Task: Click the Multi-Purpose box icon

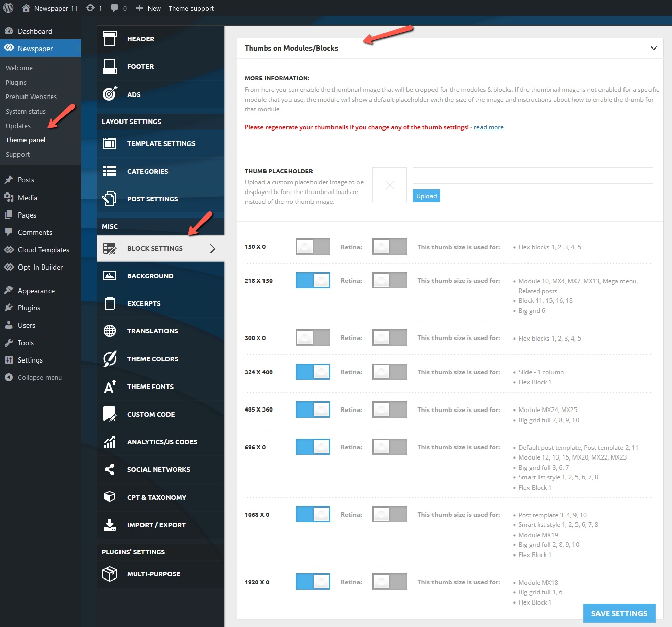Action: (x=110, y=574)
